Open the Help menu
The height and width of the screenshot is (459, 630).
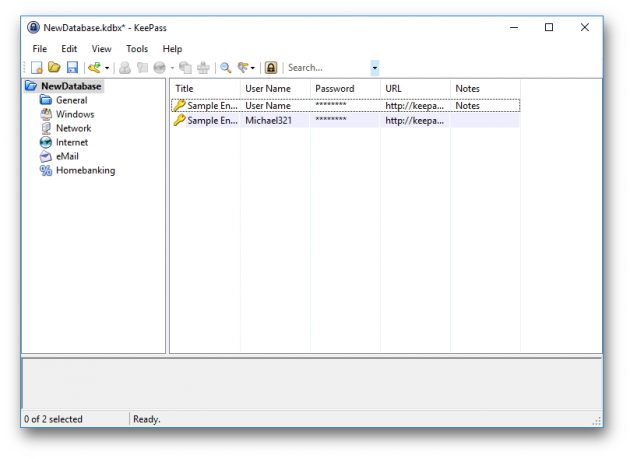click(172, 49)
